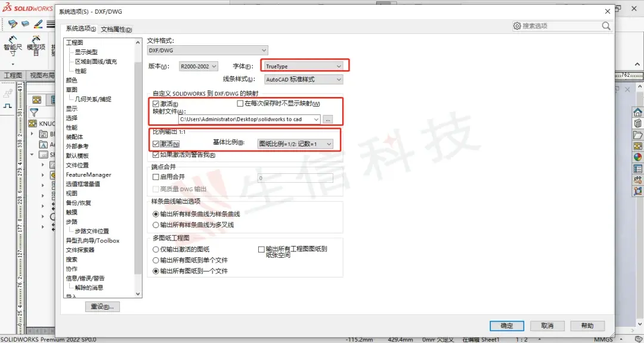Click the KNUC drawing root icon in tree

coord(33,123)
